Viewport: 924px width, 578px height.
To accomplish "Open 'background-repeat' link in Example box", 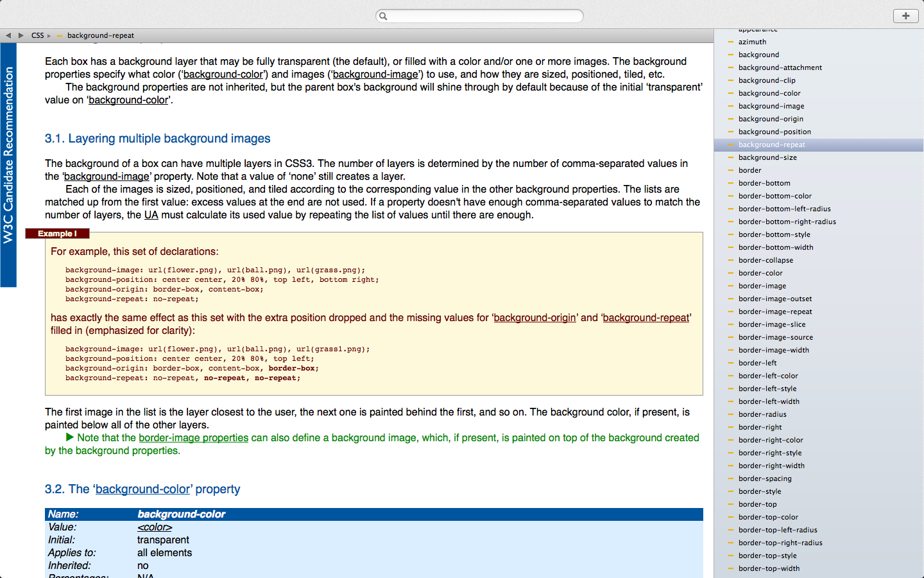I will tap(646, 318).
